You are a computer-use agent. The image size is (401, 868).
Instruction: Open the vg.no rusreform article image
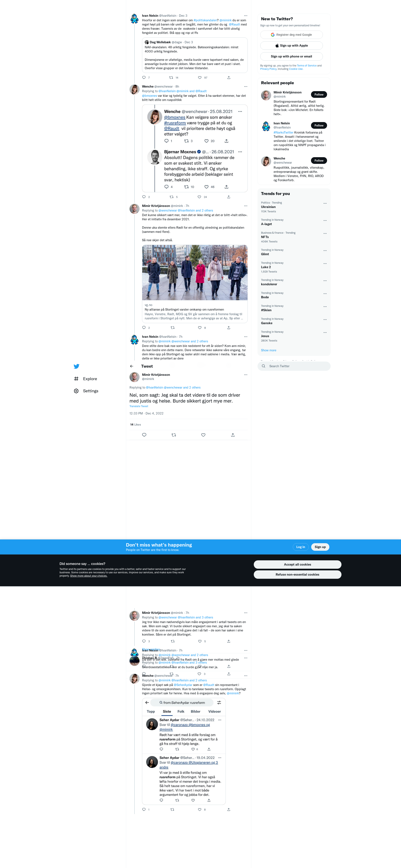tap(195, 273)
